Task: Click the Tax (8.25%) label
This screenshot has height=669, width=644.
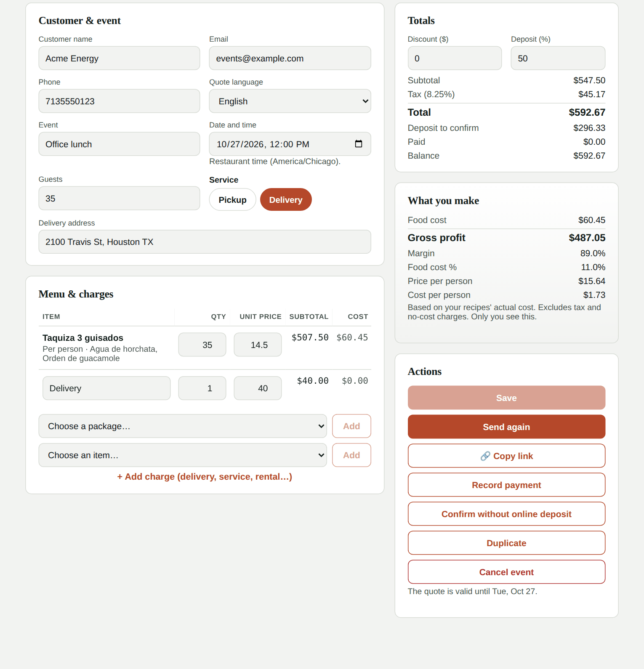Action: point(431,94)
